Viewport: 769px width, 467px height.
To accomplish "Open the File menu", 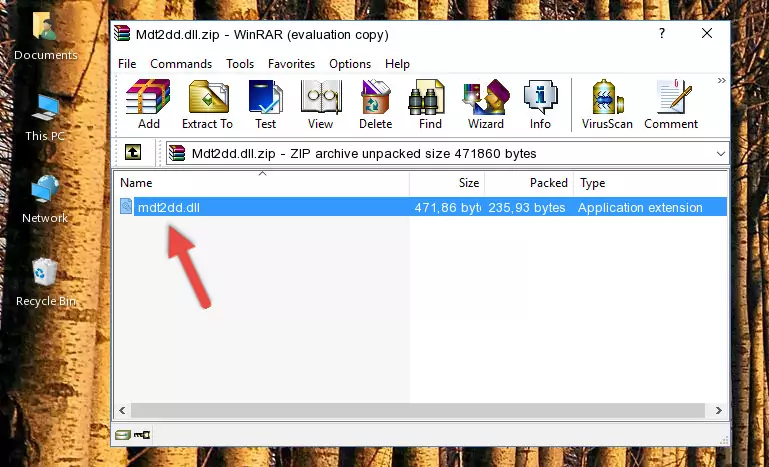I will (x=127, y=64).
